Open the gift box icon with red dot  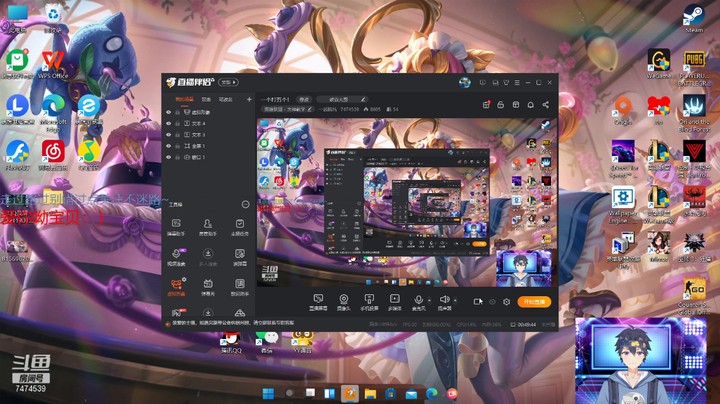(x=486, y=105)
